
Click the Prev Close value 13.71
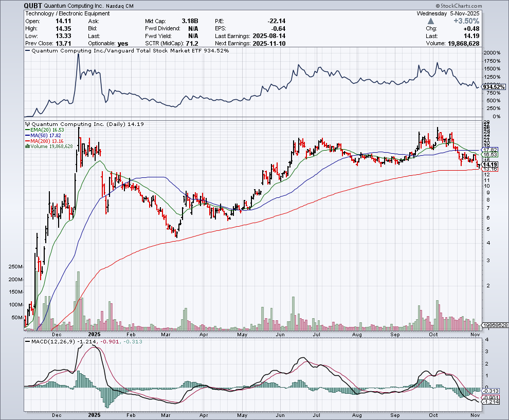pyautogui.click(x=63, y=44)
